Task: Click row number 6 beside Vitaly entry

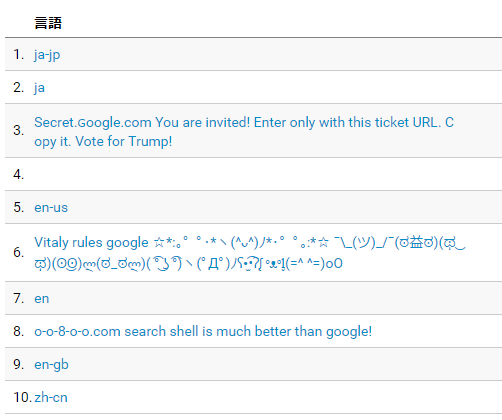Action: point(19,252)
